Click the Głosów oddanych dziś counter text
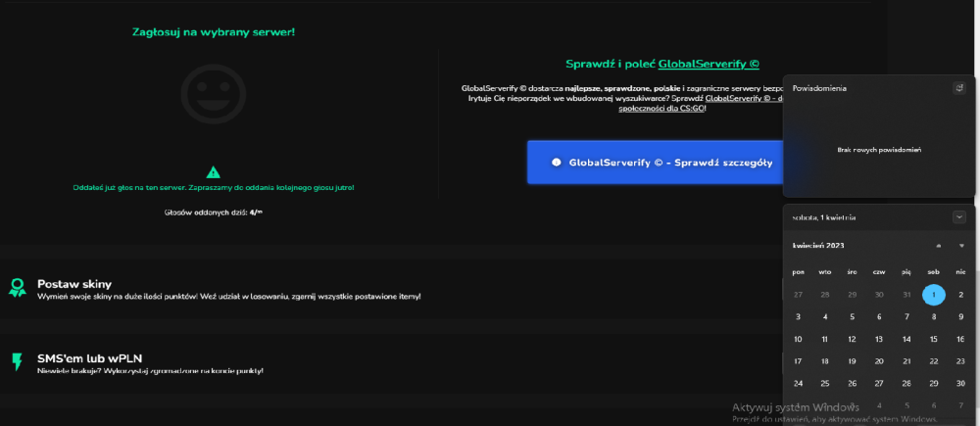980x426 pixels. point(213,213)
